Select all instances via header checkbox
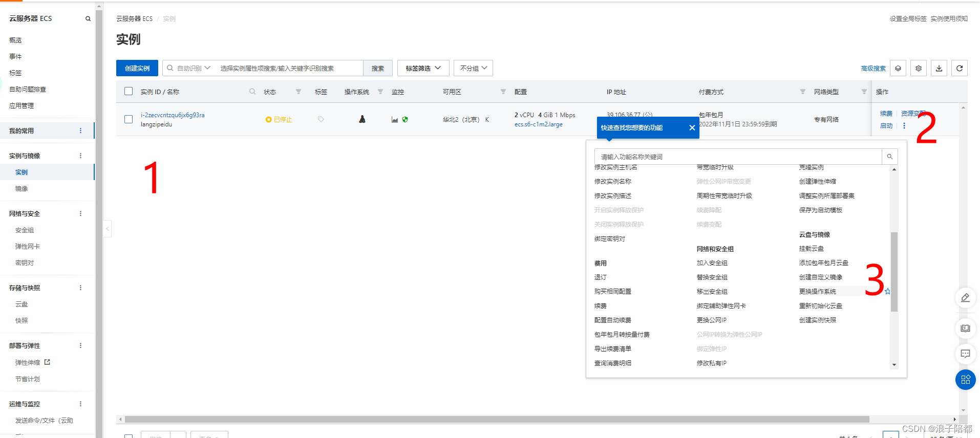The image size is (980, 438). click(x=129, y=91)
